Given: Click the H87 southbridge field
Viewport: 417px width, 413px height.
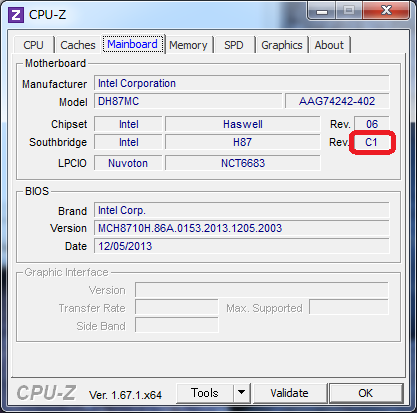Looking at the screenshot, I should [243, 142].
